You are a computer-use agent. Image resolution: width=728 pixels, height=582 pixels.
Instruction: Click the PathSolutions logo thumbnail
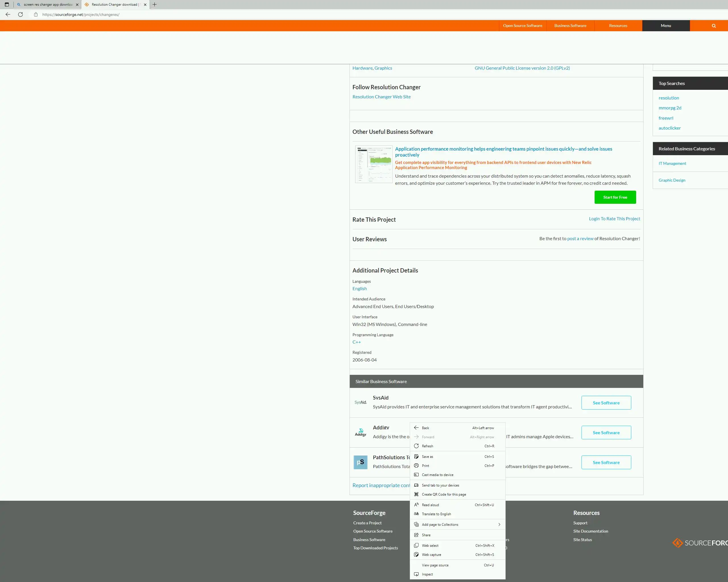click(x=360, y=462)
